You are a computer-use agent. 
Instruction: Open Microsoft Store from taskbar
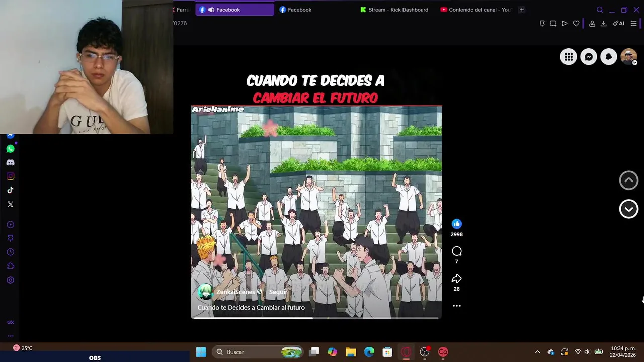tap(387, 352)
